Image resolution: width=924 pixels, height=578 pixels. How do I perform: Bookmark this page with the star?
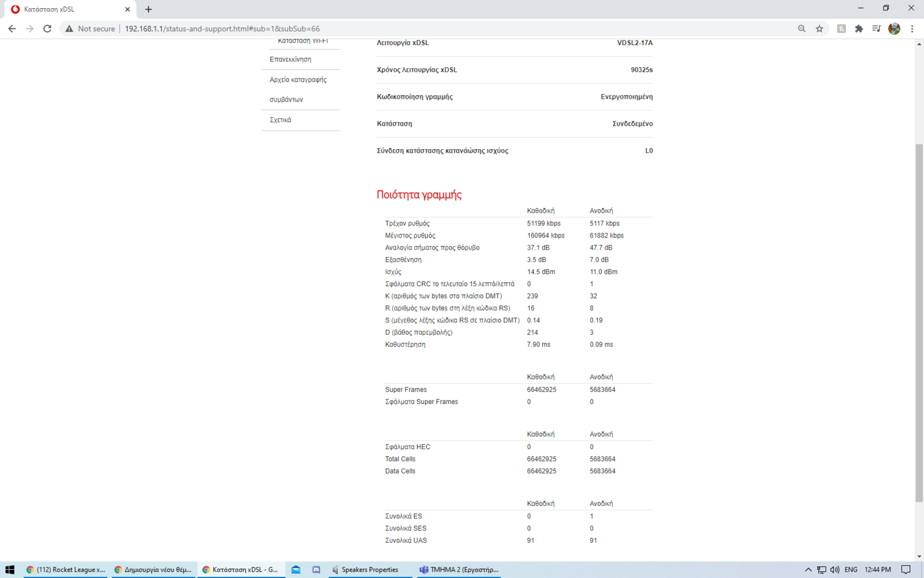819,28
